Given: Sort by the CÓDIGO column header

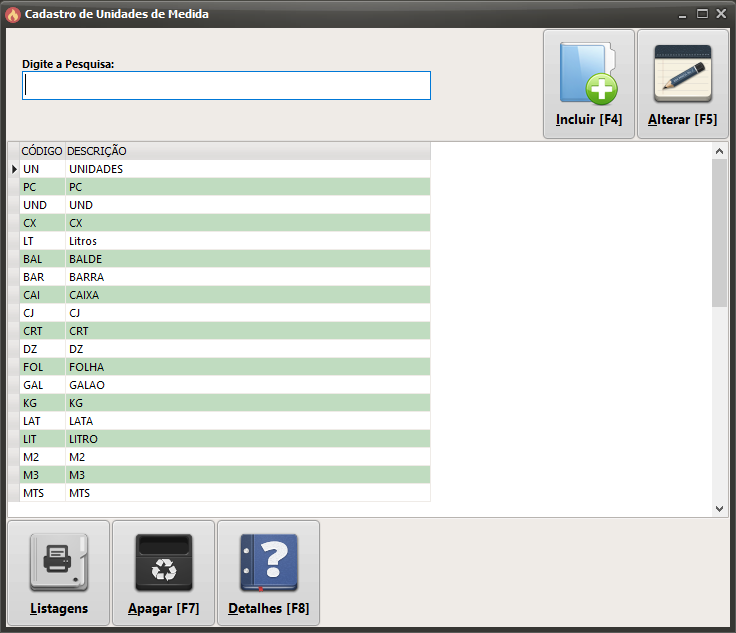Looking at the screenshot, I should click(41, 151).
